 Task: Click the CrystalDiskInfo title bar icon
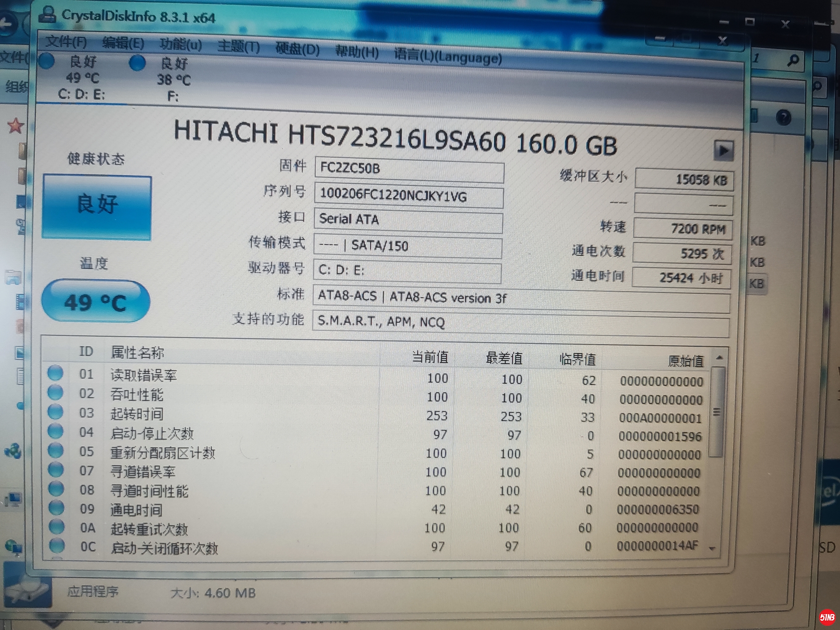pyautogui.click(x=47, y=14)
